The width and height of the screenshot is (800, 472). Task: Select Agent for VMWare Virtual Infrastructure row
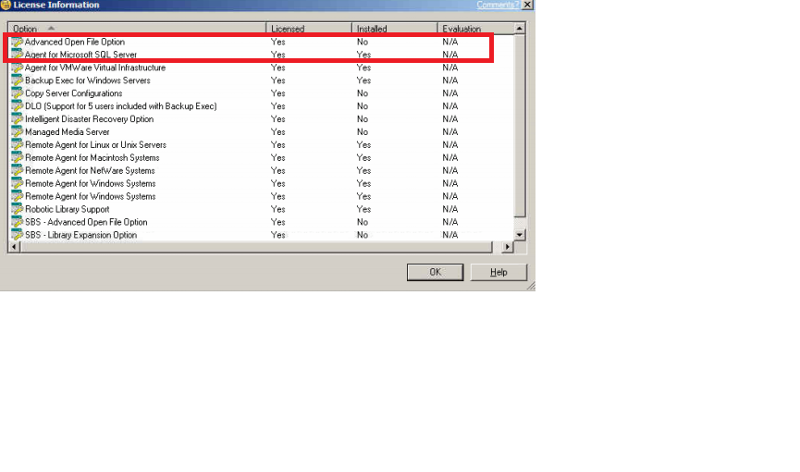261,67
